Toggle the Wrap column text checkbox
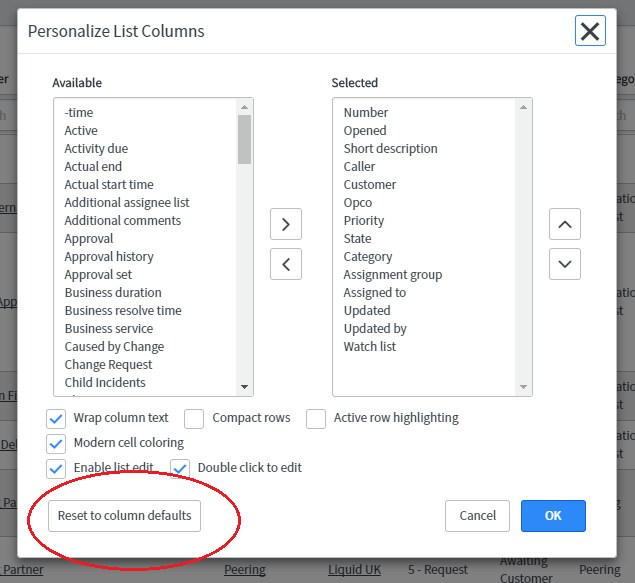This screenshot has height=583, width=635. 56,419
